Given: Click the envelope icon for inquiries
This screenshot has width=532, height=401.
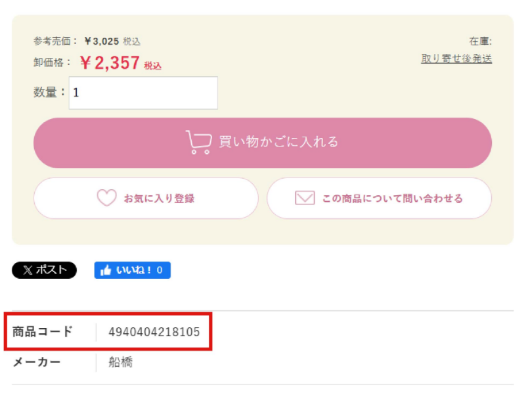Looking at the screenshot, I should coord(305,198).
